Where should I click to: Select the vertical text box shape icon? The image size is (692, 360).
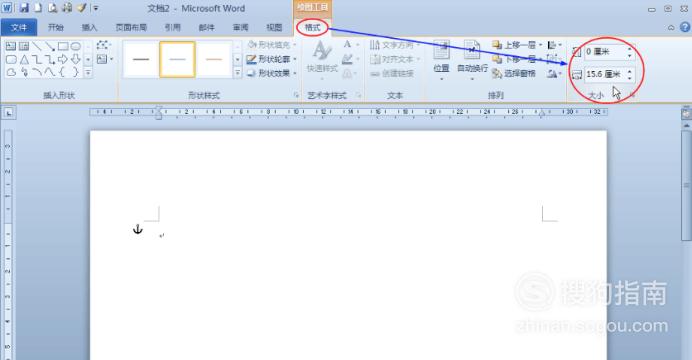point(24,46)
